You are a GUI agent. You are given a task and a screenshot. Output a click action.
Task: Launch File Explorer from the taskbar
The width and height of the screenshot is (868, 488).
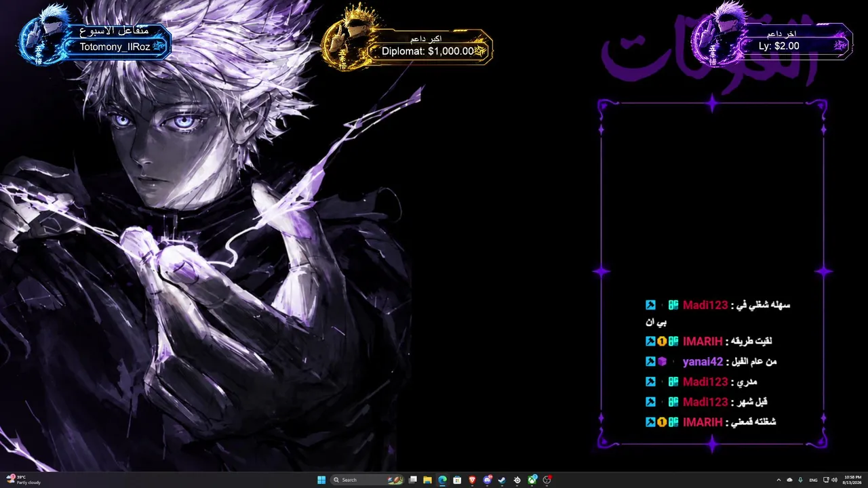(x=427, y=480)
